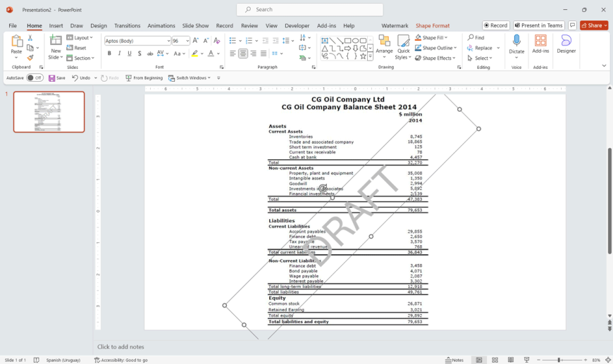Screen dimensions: 613x364
Task: Switch to the Design tab
Action: click(99, 25)
